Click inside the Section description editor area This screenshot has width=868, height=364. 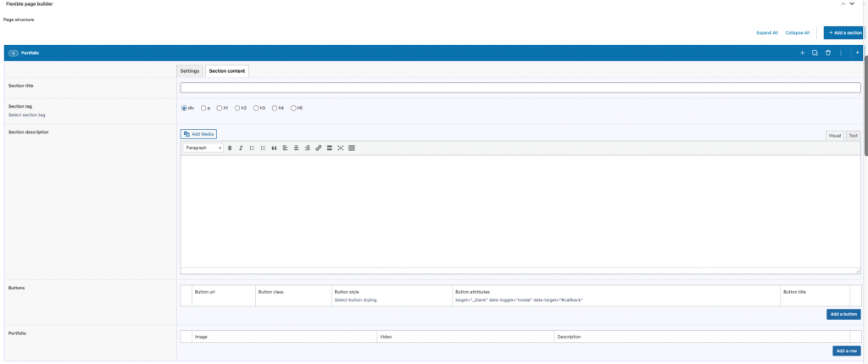pos(520,211)
